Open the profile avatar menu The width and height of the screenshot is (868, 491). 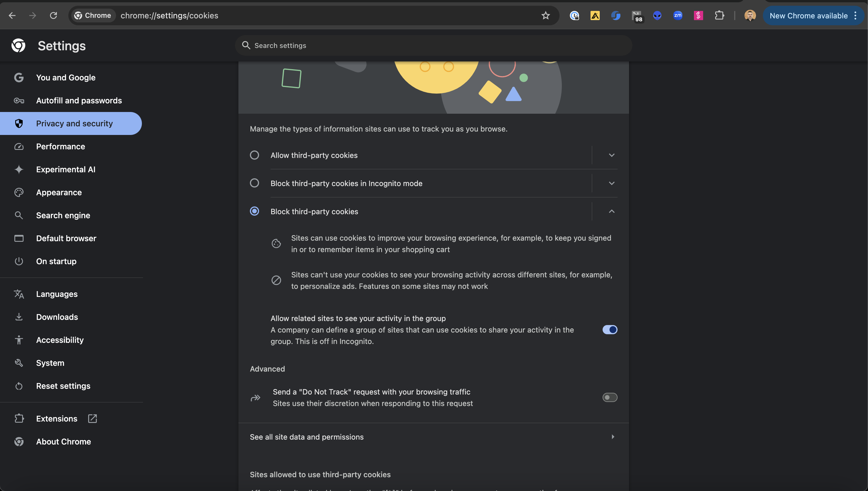coord(750,16)
